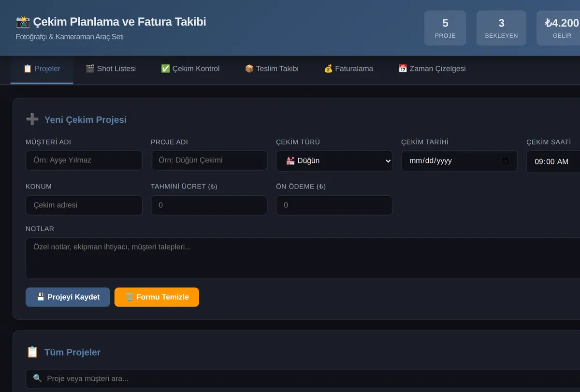Open the Çekim Türü dropdown showing Düğün
Image resolution: width=580 pixels, height=392 pixels.
[334, 161]
